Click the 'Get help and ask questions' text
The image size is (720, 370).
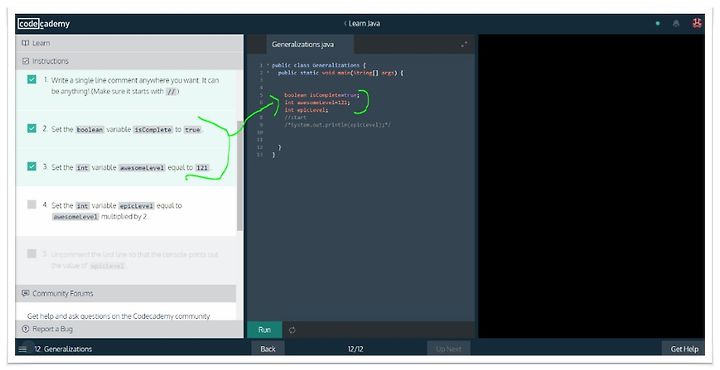(118, 316)
